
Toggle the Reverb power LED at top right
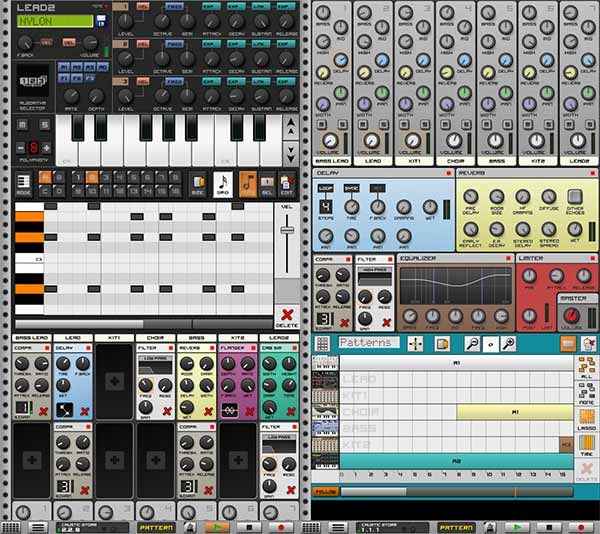click(x=592, y=173)
